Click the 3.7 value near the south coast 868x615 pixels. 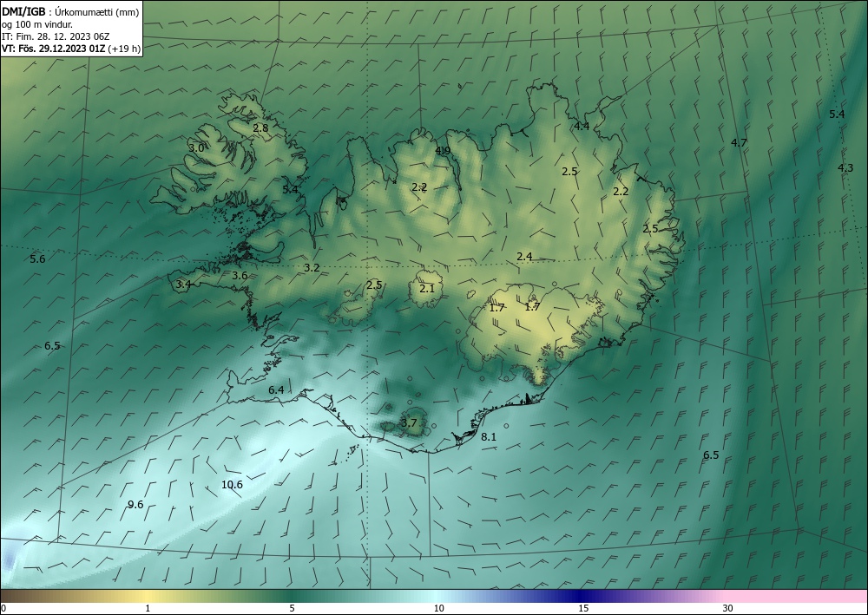pyautogui.click(x=409, y=423)
